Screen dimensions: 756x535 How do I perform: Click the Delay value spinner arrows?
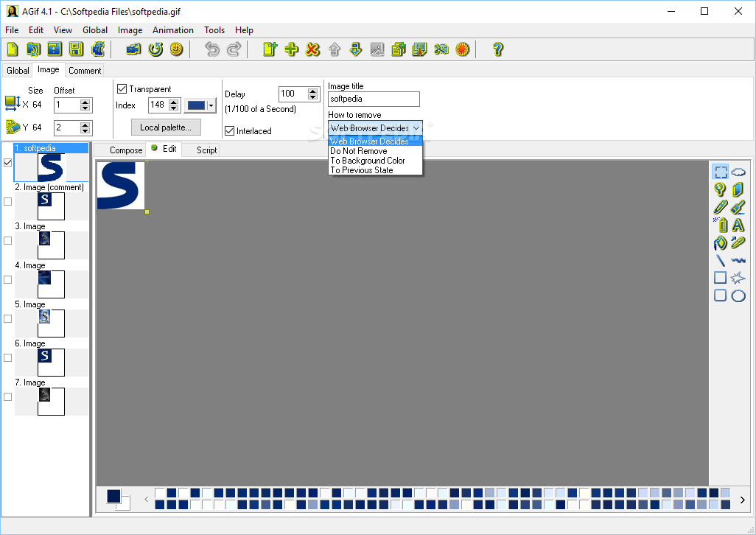click(x=313, y=94)
